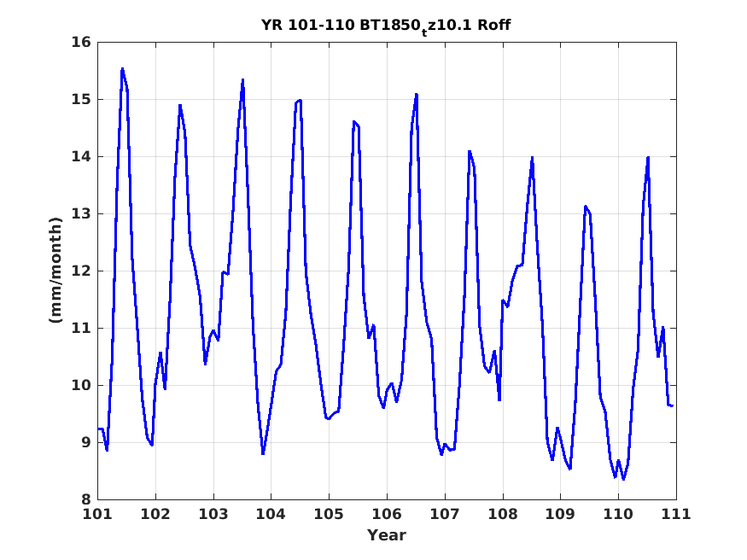The height and width of the screenshot is (560, 747).
Task: Click y-axis tick label '11'
Action: point(81,328)
